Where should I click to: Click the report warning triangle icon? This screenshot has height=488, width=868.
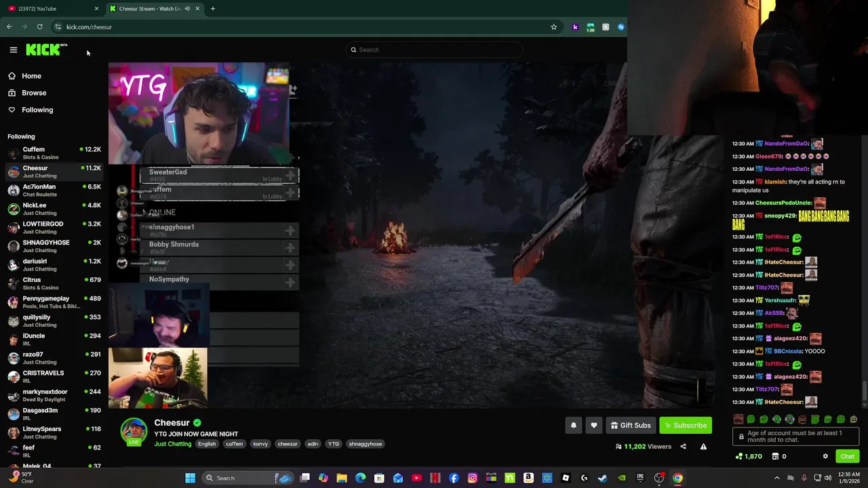pyautogui.click(x=703, y=447)
